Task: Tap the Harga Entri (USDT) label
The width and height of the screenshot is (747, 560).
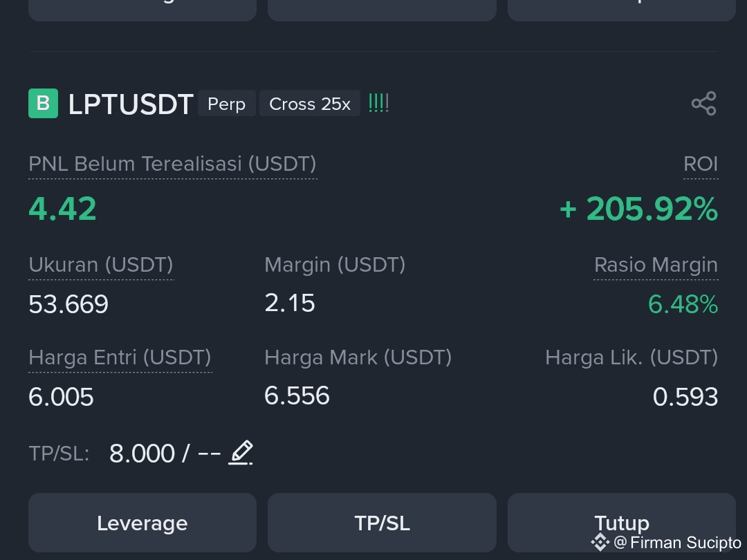Action: pos(120,357)
